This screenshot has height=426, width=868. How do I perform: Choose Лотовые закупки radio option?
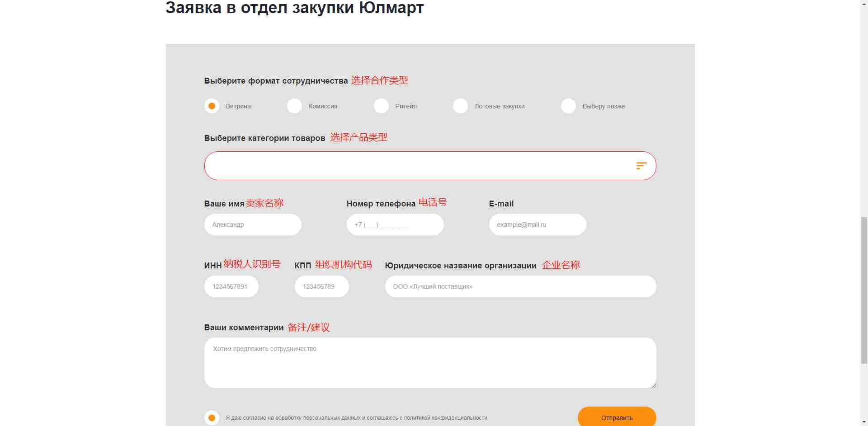pos(460,106)
